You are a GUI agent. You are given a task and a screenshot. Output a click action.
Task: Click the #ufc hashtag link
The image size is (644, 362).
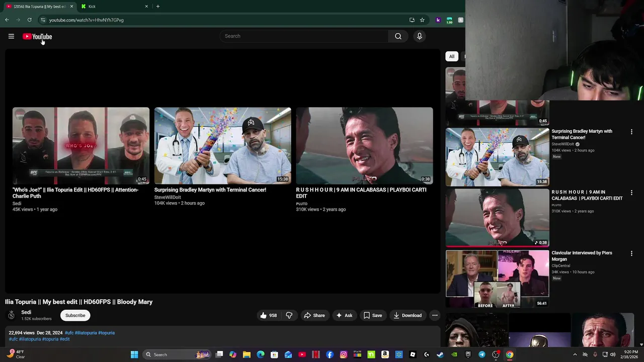point(69,333)
